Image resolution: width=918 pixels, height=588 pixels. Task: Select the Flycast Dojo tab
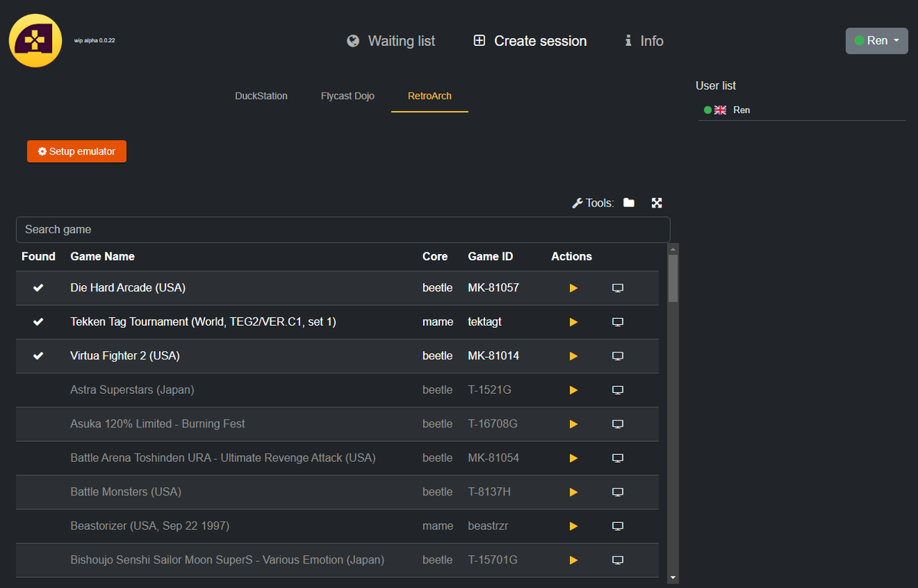[x=347, y=96]
